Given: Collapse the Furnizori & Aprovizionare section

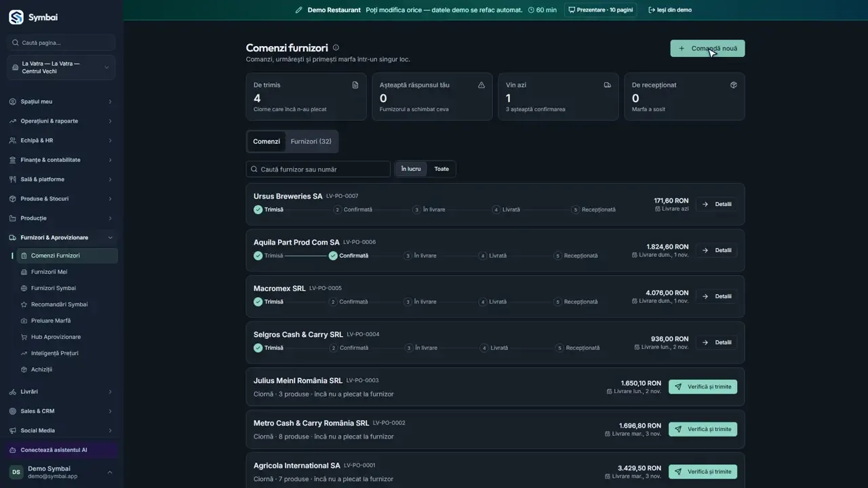Looking at the screenshot, I should (x=62, y=238).
